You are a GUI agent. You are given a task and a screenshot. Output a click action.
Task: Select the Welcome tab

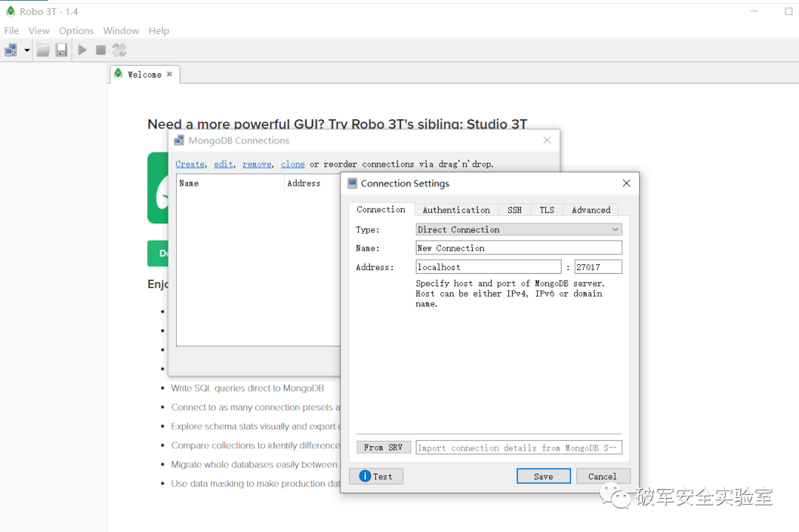[x=144, y=75]
